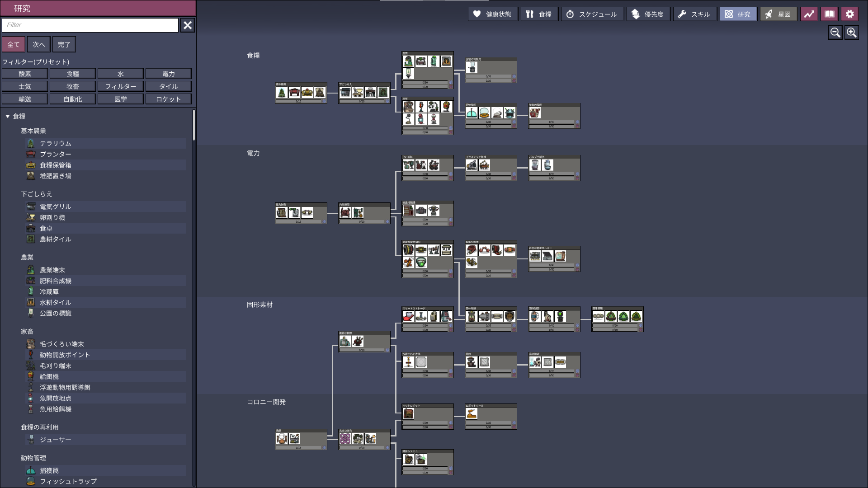
Task: Toggle the 完了 filter mode
Action: (x=64, y=44)
